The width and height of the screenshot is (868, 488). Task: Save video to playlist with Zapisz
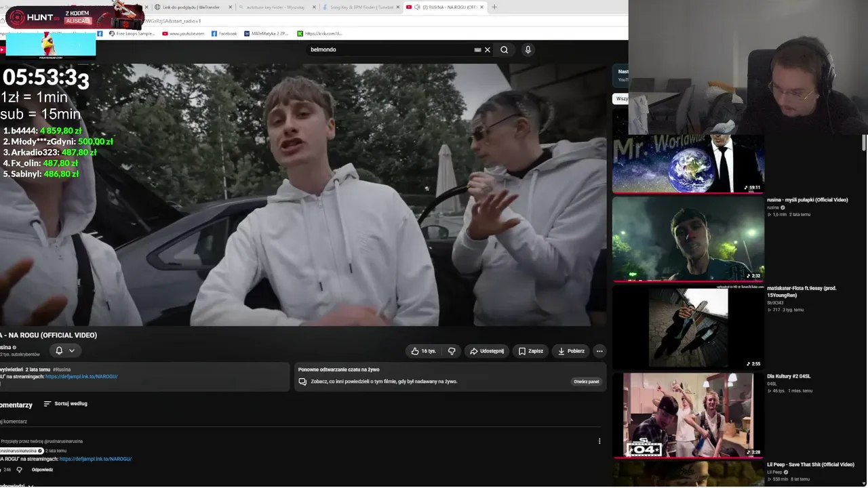click(x=531, y=351)
